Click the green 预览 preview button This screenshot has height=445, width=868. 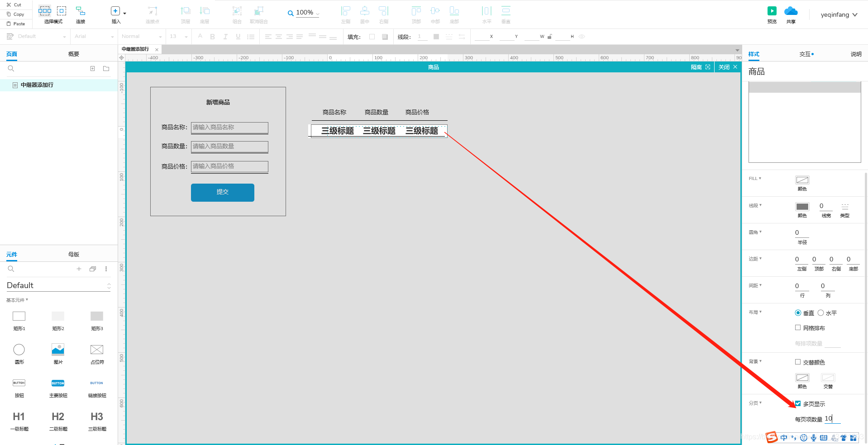(772, 11)
